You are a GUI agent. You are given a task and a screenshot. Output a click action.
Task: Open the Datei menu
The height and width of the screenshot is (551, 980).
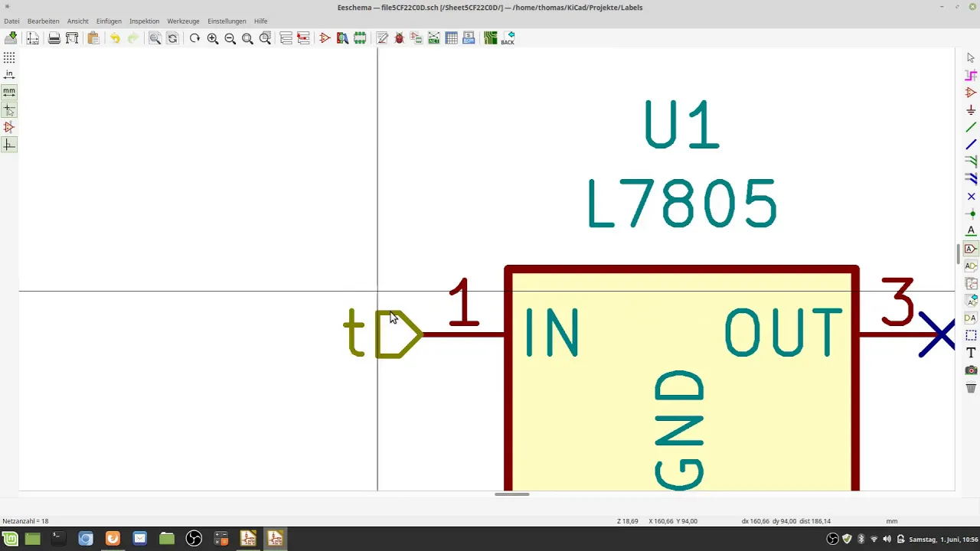tap(11, 21)
